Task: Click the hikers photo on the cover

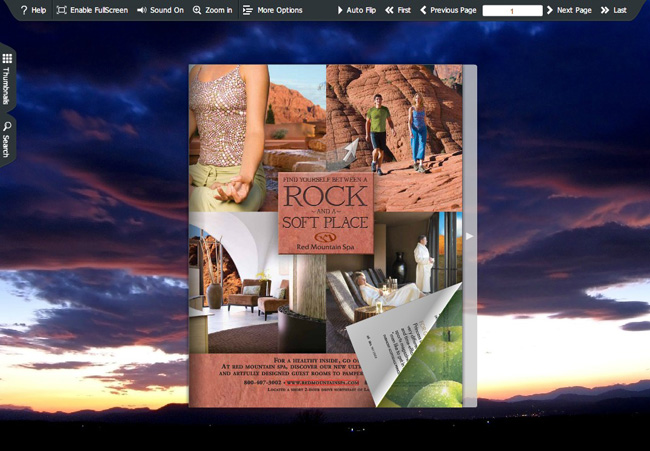Action: (394, 138)
